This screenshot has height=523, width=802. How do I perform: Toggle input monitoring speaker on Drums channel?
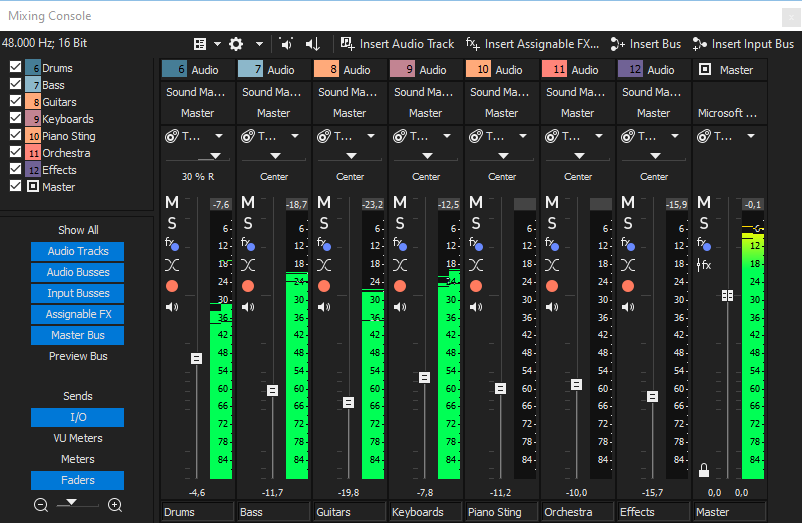pos(171,307)
